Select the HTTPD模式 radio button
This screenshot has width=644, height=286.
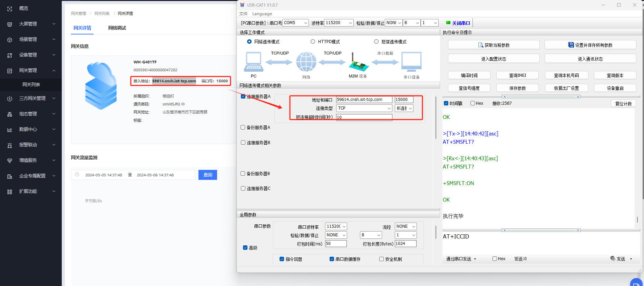(x=313, y=42)
